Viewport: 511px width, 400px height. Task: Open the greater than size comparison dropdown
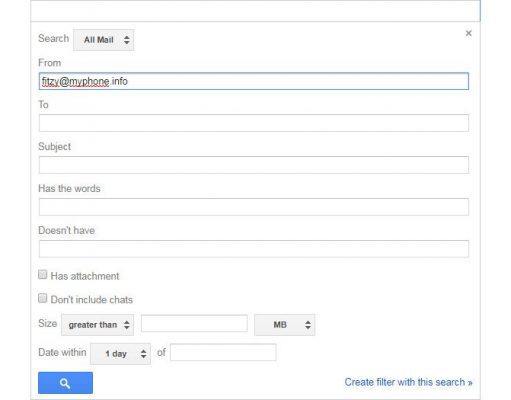click(x=97, y=325)
